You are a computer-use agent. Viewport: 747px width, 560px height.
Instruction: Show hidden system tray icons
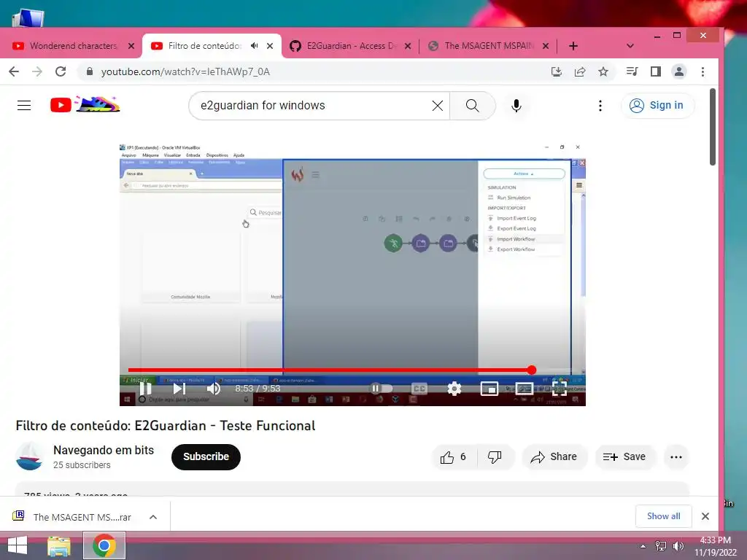click(643, 546)
